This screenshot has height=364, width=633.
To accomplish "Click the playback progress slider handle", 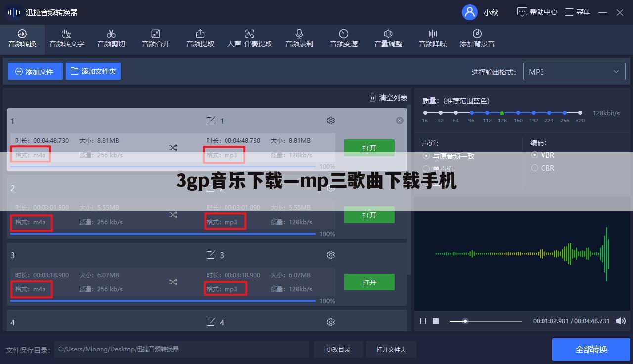I will (465, 321).
